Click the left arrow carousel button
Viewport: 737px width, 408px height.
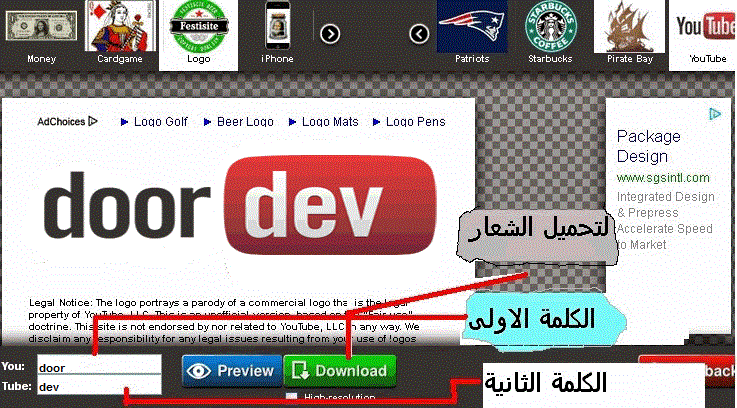click(x=419, y=34)
